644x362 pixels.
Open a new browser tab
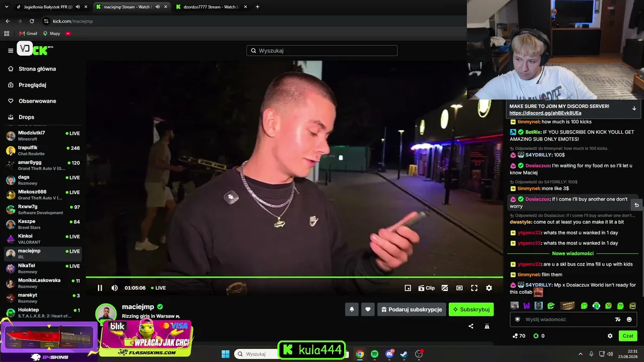click(258, 7)
